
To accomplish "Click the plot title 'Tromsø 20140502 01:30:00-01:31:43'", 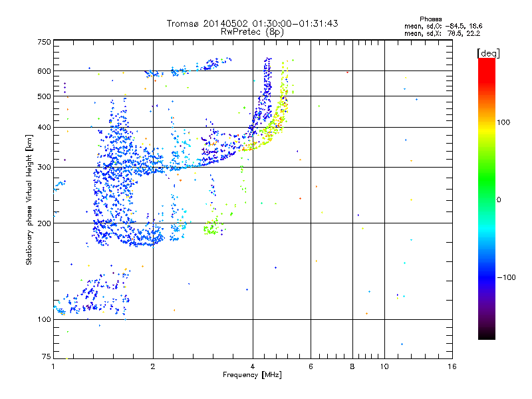I will point(252,23).
